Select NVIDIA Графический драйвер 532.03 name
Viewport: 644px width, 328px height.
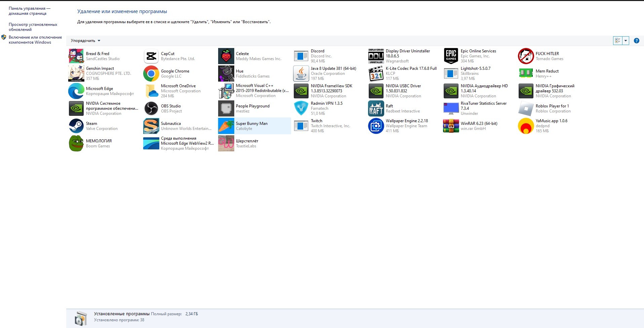(x=555, y=88)
